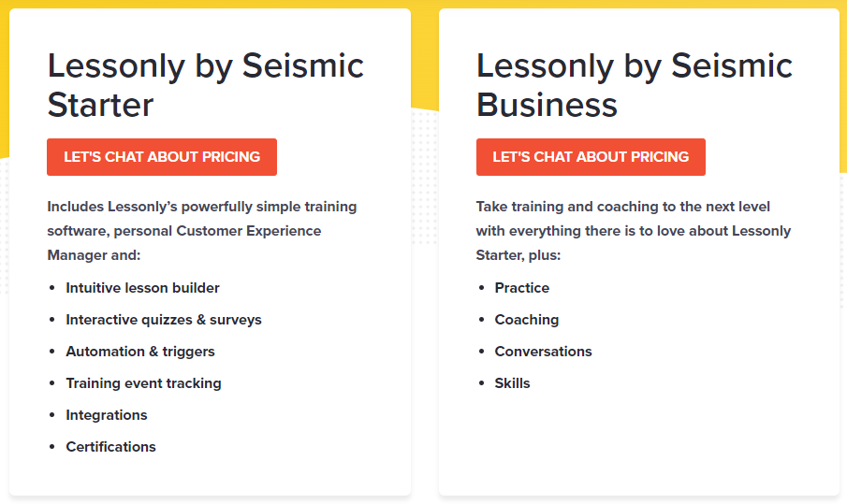Click the bullet point before Practice

tap(481, 288)
